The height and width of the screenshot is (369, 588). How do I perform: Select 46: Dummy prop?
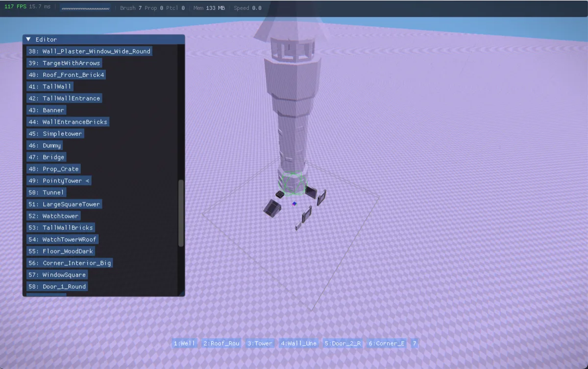point(45,145)
